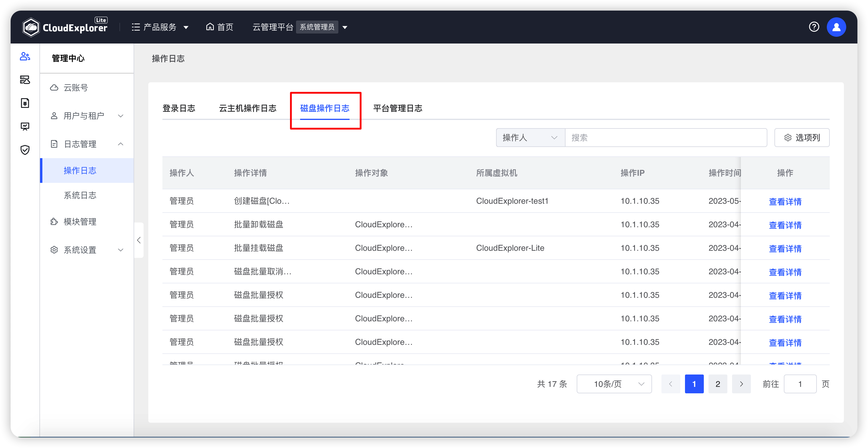This screenshot has width=868, height=448.
Task: Go to 首页 in the top bar
Action: [220, 27]
